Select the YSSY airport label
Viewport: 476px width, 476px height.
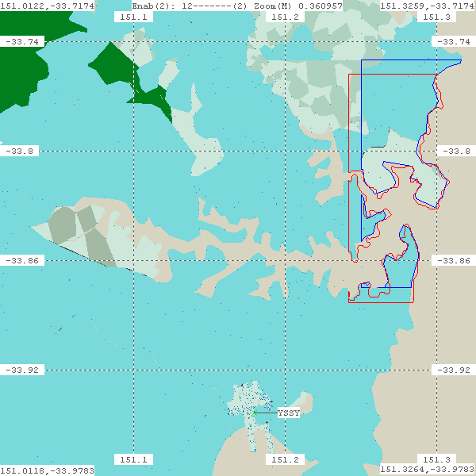click(x=289, y=413)
